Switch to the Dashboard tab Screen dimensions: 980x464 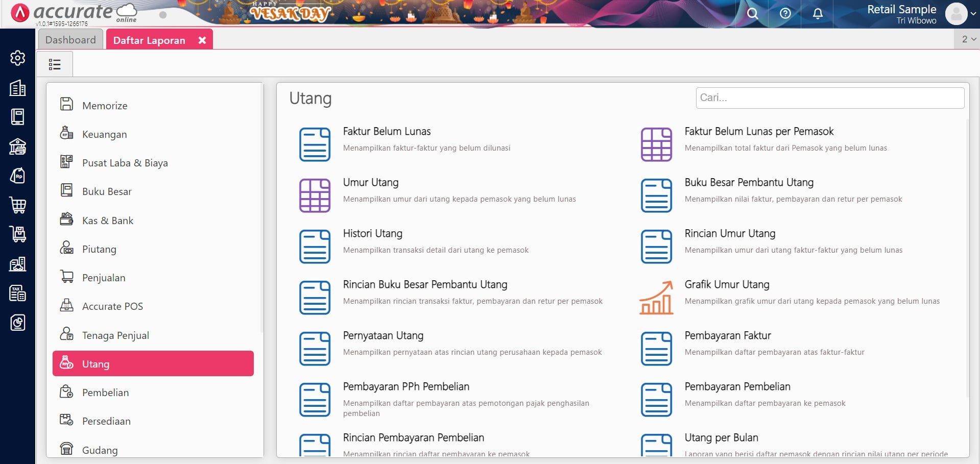(70, 40)
